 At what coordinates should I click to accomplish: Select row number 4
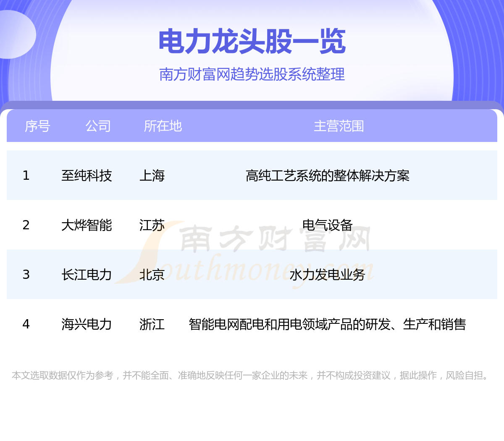point(26,324)
